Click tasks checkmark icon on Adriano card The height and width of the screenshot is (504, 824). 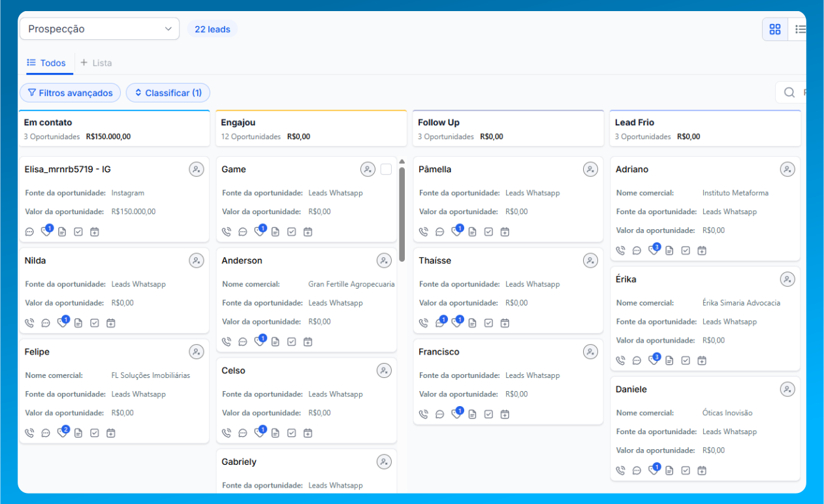click(x=686, y=251)
